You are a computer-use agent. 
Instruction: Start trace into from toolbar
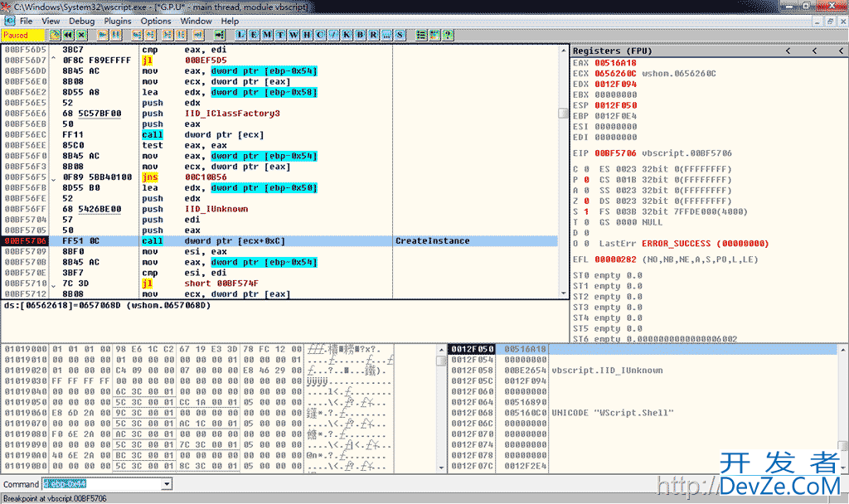167,35
